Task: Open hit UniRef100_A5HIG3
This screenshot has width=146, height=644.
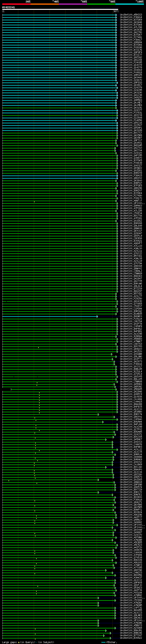Action: pos(131,15)
